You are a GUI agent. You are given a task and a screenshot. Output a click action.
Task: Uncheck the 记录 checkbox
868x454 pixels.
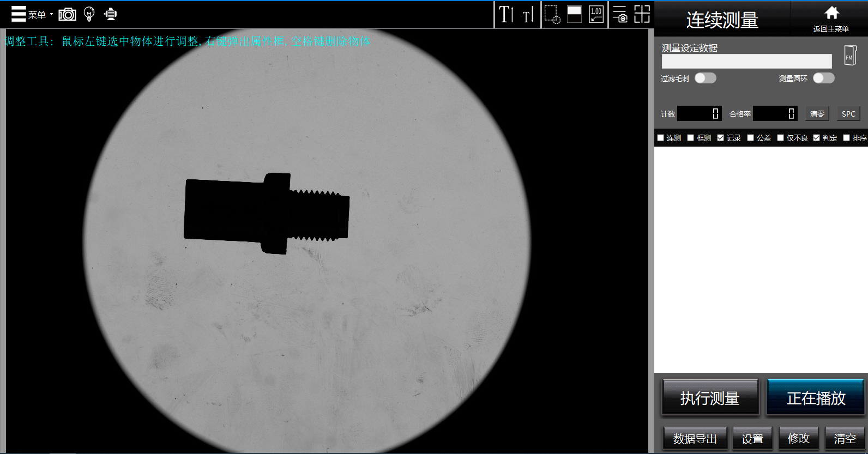(720, 138)
